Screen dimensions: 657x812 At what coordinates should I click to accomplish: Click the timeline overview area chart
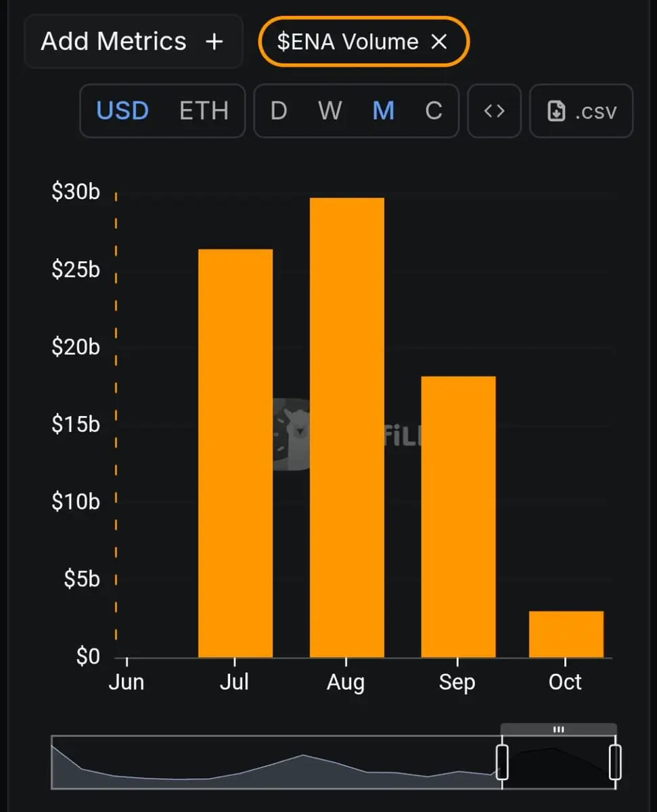click(x=271, y=768)
